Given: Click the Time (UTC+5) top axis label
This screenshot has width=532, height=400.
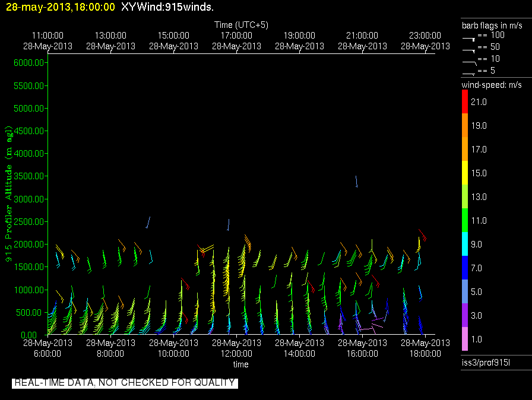Looking at the screenshot, I should click(241, 25).
